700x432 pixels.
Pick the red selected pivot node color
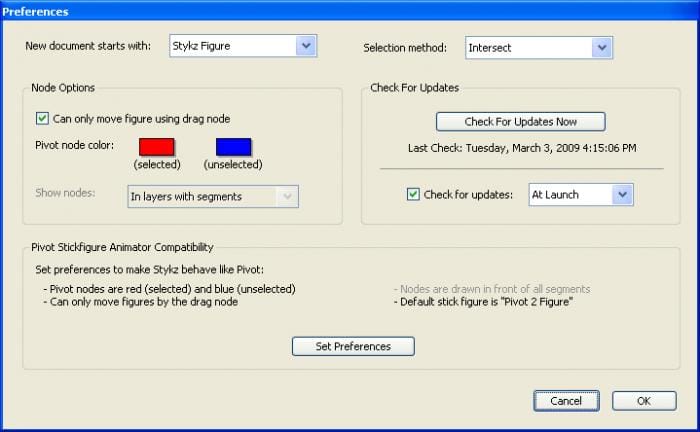[157, 147]
